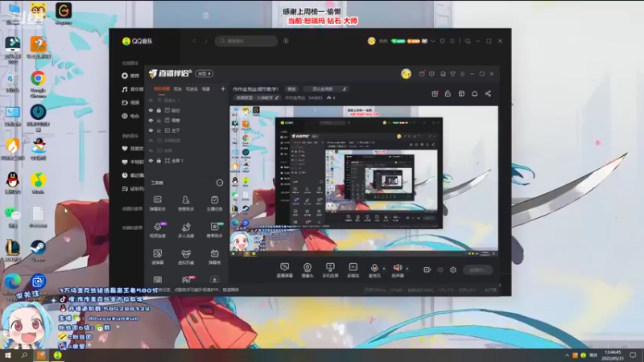644x362 pixels.
Task: Toggle lock on the full-screen 1 source row
Action: pos(159,160)
